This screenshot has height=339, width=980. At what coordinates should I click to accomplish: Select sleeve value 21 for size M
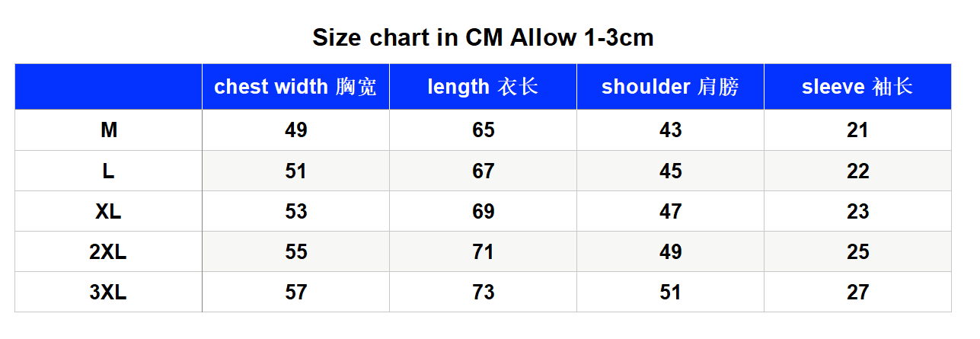(x=857, y=130)
